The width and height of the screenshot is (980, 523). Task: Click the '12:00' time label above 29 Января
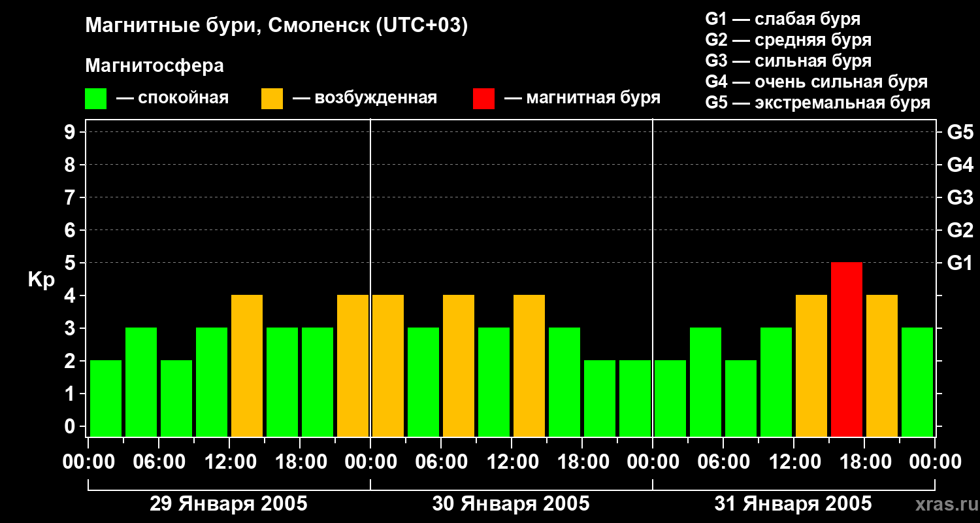229,462
